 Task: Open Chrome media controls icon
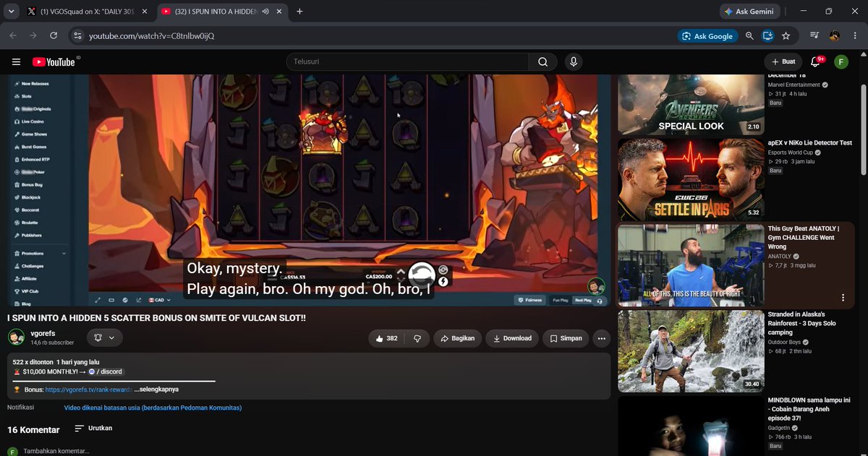tap(814, 35)
